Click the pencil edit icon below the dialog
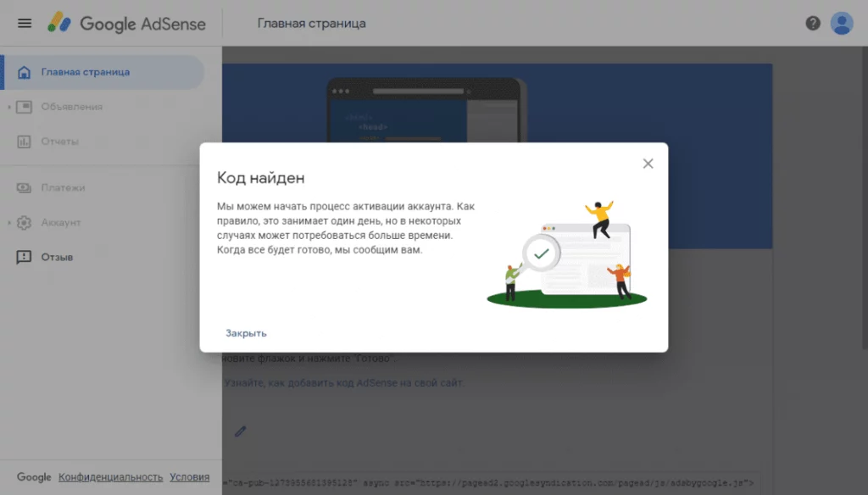 241,431
